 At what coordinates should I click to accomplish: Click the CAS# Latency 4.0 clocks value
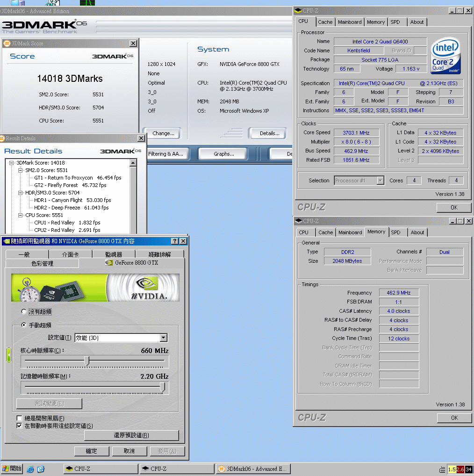pyautogui.click(x=398, y=311)
